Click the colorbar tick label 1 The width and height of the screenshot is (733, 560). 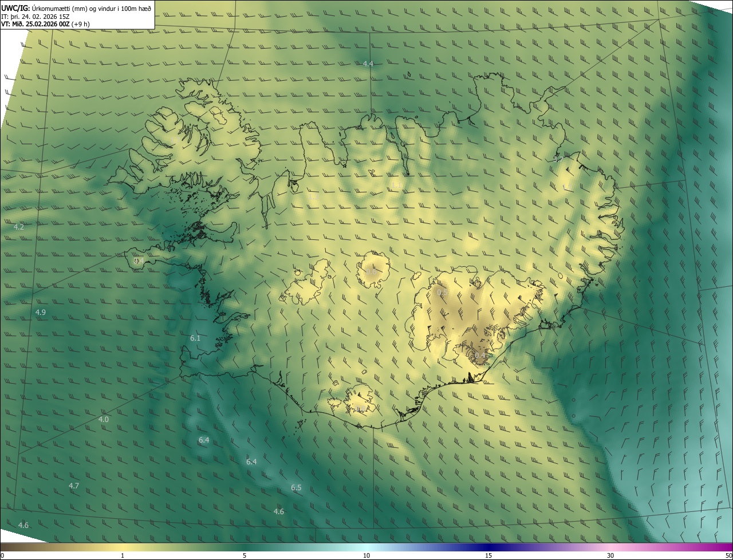pyautogui.click(x=123, y=555)
